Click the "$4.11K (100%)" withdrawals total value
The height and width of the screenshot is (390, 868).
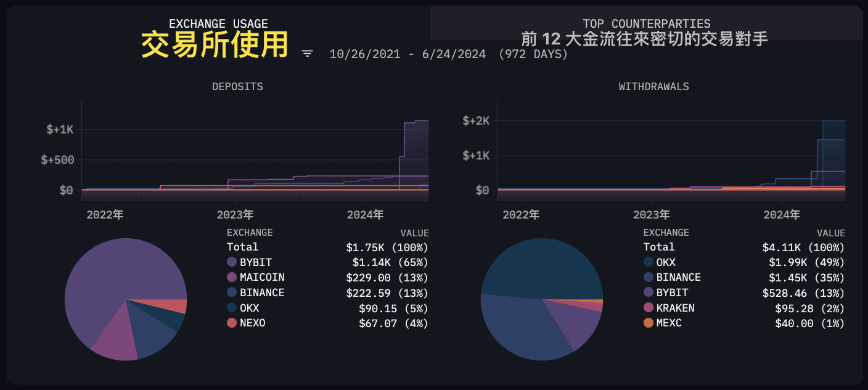803,247
